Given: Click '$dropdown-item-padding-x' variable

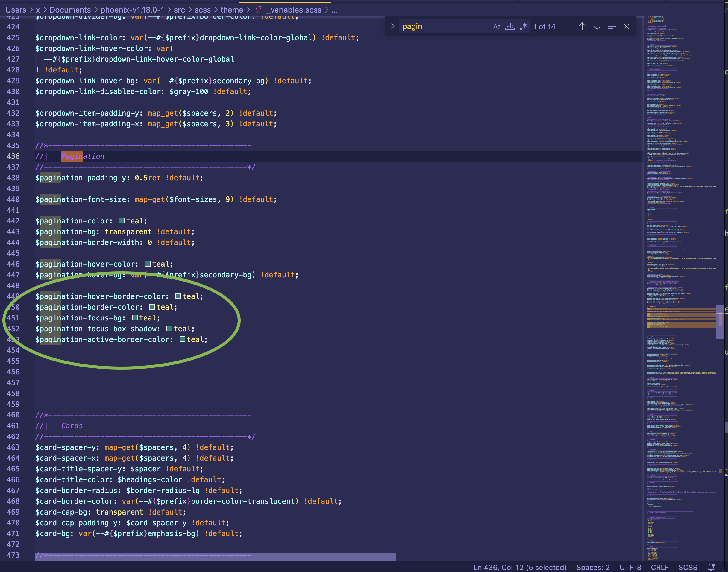Looking at the screenshot, I should pyautogui.click(x=87, y=124).
